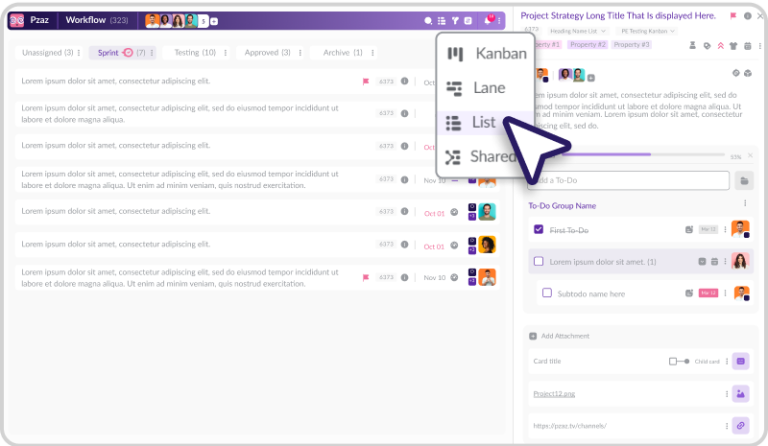This screenshot has width=768, height=446.
Task: Uncheck the First To-Do checkbox
Action: click(538, 229)
